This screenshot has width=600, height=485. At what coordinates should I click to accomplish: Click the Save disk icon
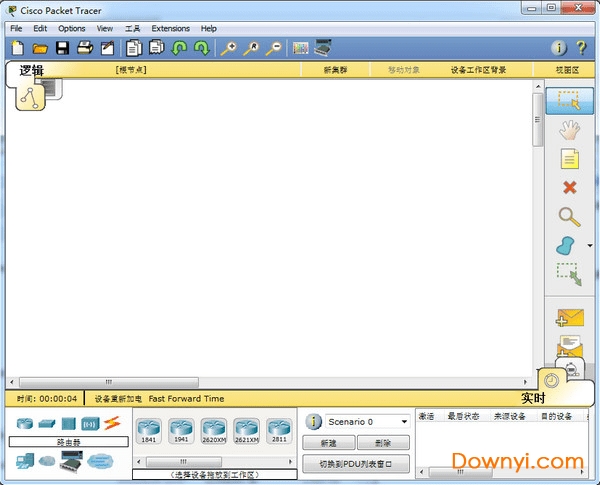coord(62,48)
